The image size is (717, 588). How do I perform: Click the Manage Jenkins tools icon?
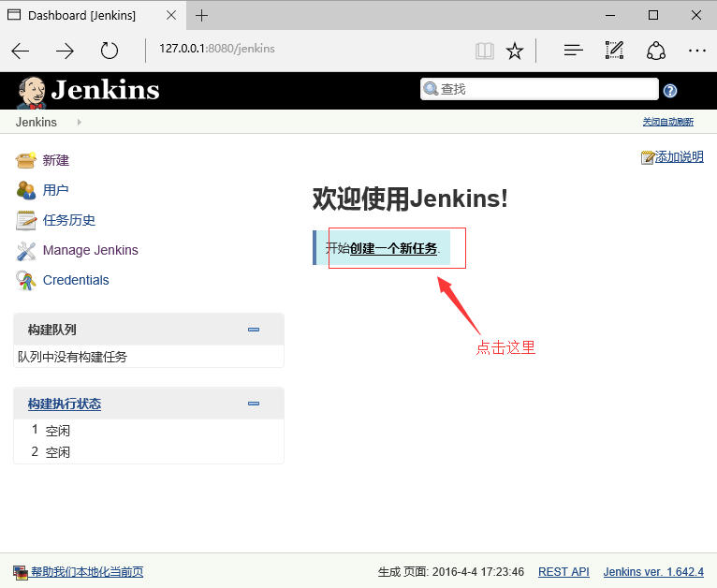25,251
